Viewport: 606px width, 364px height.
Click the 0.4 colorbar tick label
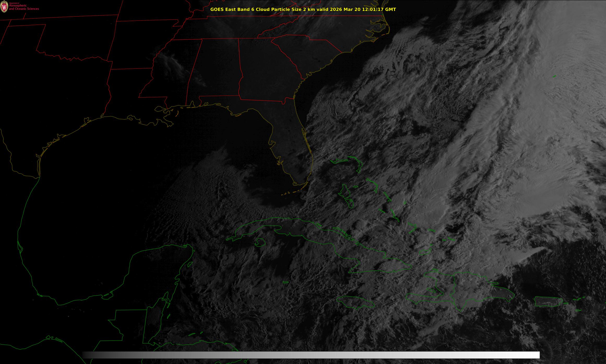tap(265, 346)
